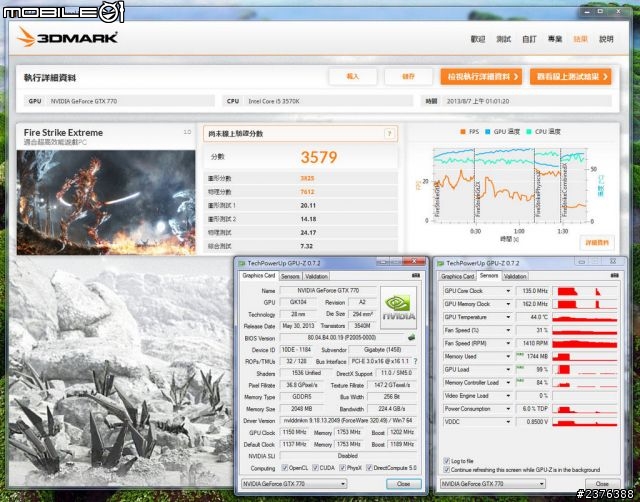The image size is (640, 502).
Task: Minimize the 3DMark window
Action: point(587,12)
